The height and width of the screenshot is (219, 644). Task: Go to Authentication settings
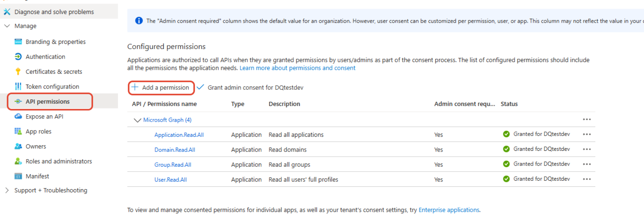click(45, 57)
